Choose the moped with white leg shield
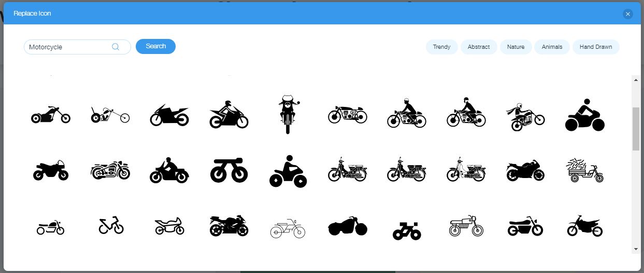The height and width of the screenshot is (273, 644). [x=466, y=169]
